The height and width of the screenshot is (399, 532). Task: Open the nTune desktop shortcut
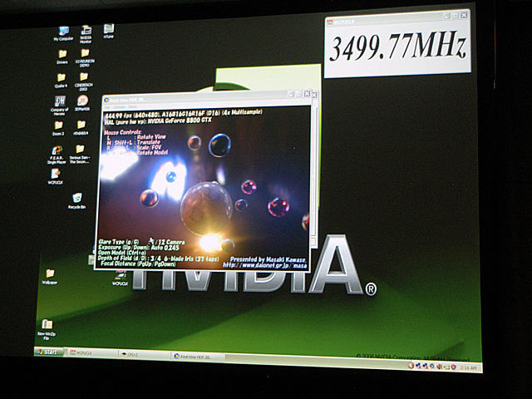pyautogui.click(x=109, y=31)
